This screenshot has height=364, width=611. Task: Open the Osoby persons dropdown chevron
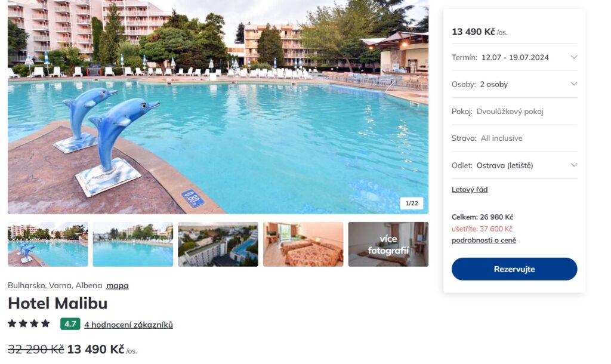pos(573,84)
